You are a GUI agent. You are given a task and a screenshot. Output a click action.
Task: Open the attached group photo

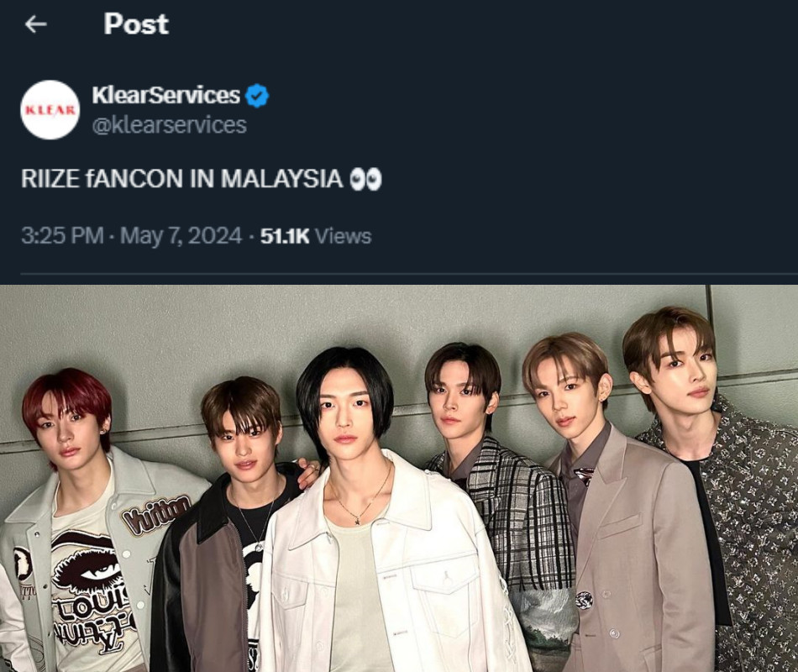tap(399, 478)
